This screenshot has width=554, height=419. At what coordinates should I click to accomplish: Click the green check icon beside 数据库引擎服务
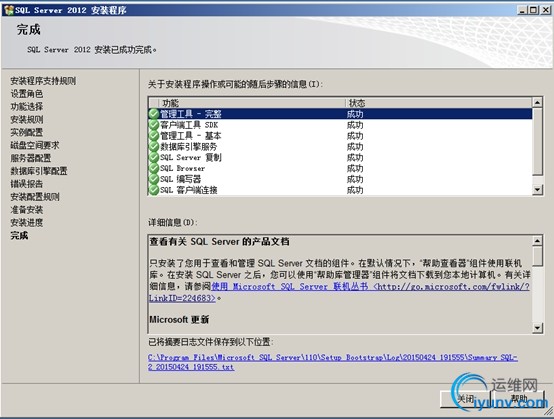point(154,146)
